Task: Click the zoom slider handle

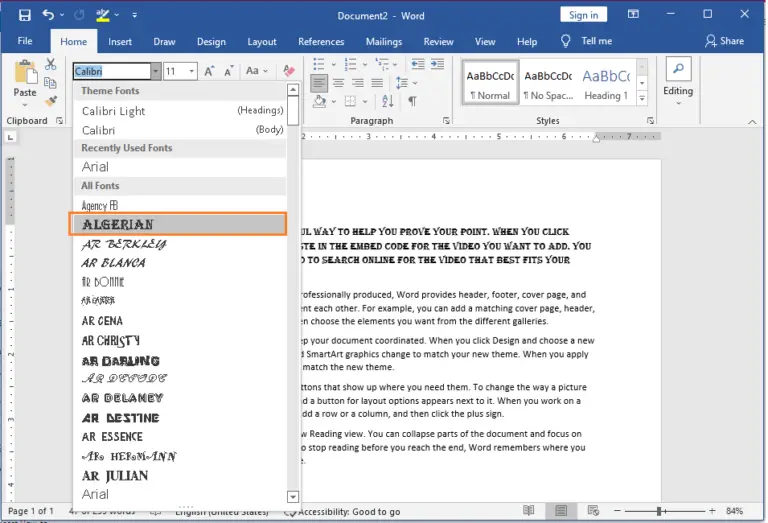Action: click(659, 511)
